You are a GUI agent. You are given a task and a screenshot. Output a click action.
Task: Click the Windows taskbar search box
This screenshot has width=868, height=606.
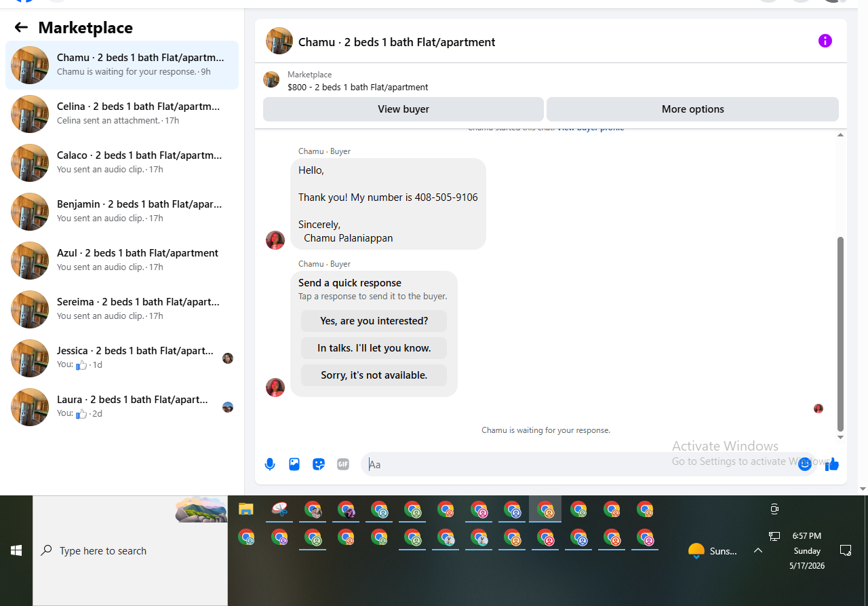(130, 550)
